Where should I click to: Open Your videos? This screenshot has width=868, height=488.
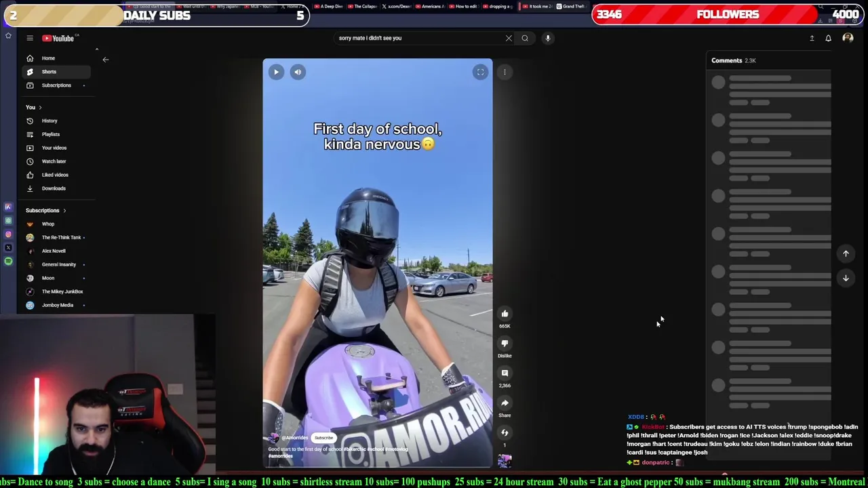(57, 148)
